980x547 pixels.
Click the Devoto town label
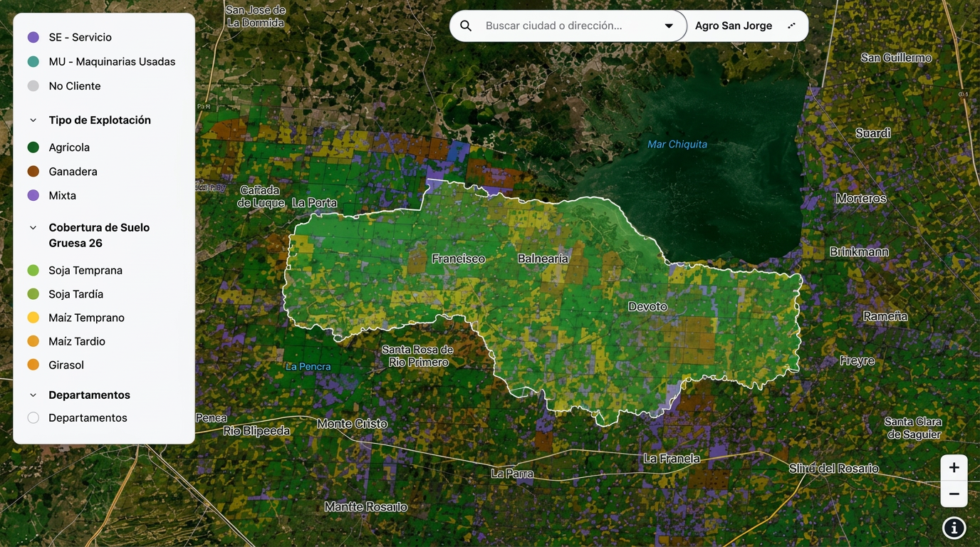tap(647, 307)
